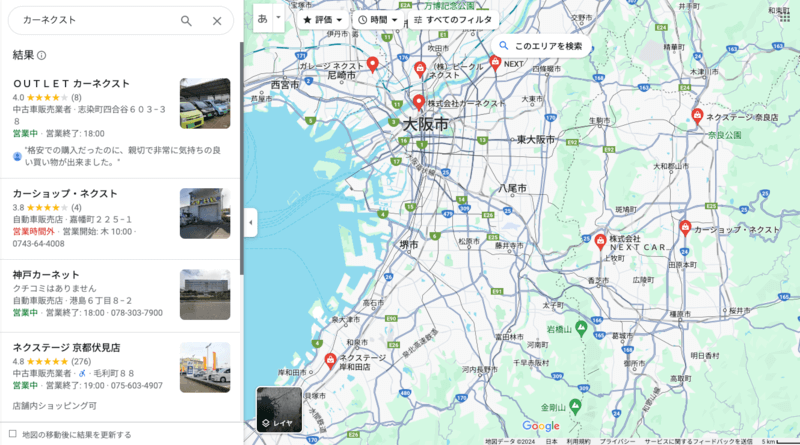Screen dimensions: 800x445
Task: Open the 神戸カーネット listing photo
Action: [204, 294]
